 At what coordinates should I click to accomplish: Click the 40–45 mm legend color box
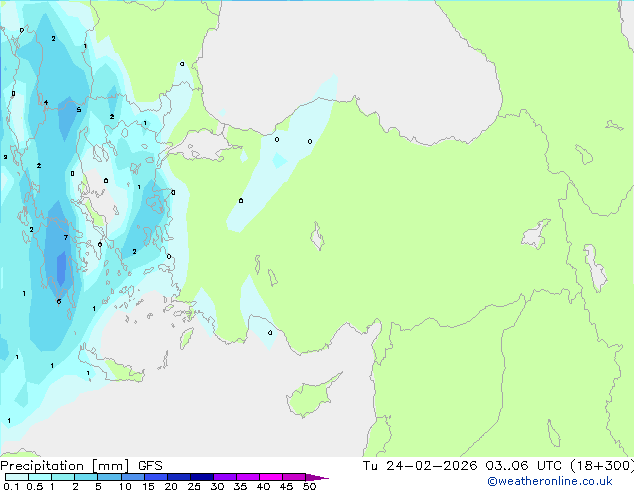[x=271, y=477]
